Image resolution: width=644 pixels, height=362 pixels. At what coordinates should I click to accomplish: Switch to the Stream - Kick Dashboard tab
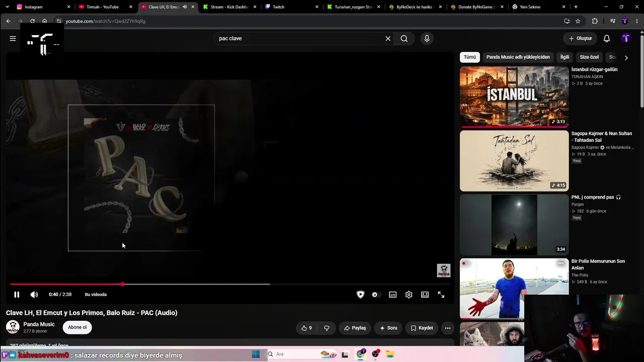229,7
